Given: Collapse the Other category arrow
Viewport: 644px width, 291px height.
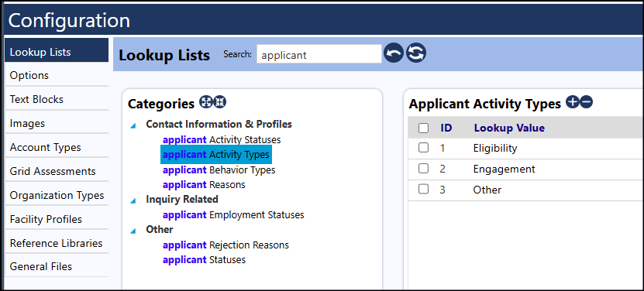Looking at the screenshot, I should tap(133, 231).
